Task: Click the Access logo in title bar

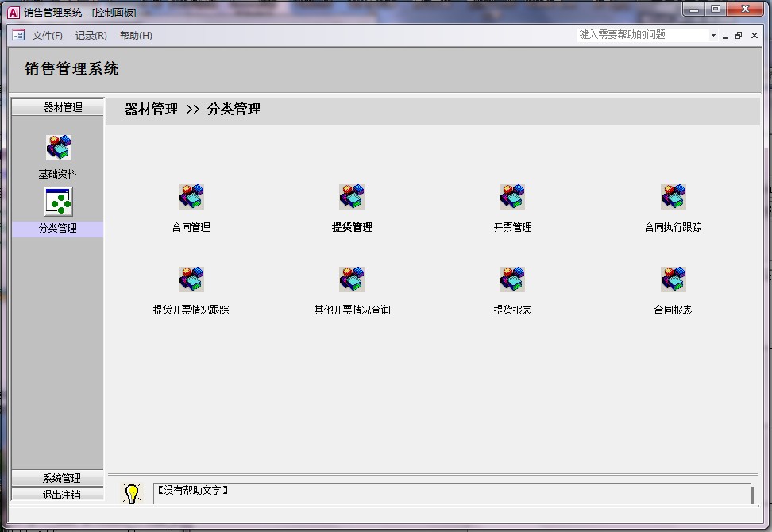Action: click(x=14, y=12)
